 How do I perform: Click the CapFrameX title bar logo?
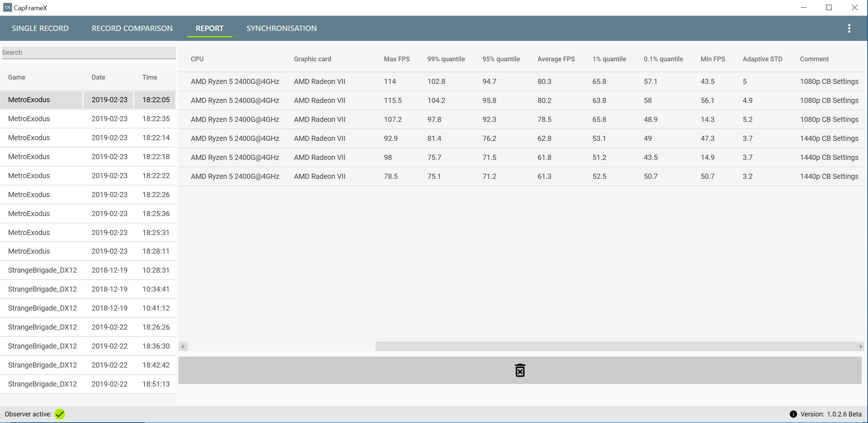pos(7,7)
